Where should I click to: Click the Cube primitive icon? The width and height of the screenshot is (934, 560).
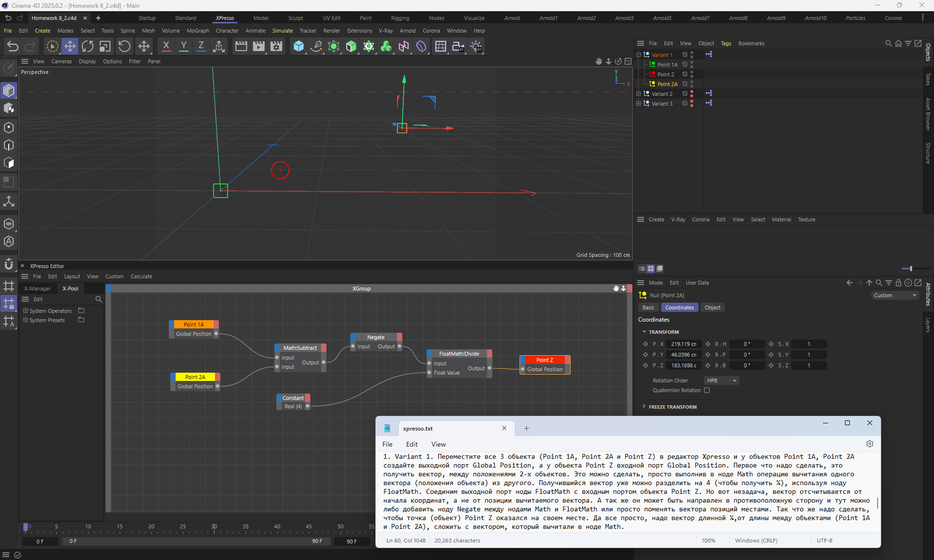click(x=299, y=46)
